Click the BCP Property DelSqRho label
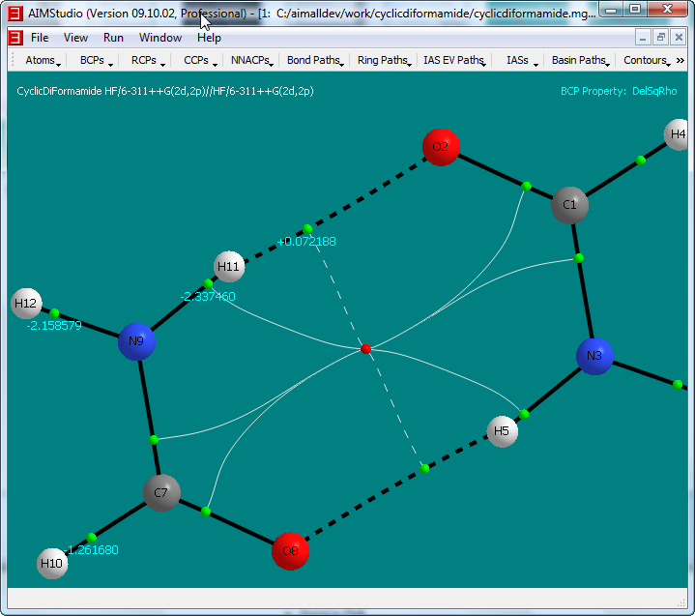The height and width of the screenshot is (616, 695). pos(619,91)
